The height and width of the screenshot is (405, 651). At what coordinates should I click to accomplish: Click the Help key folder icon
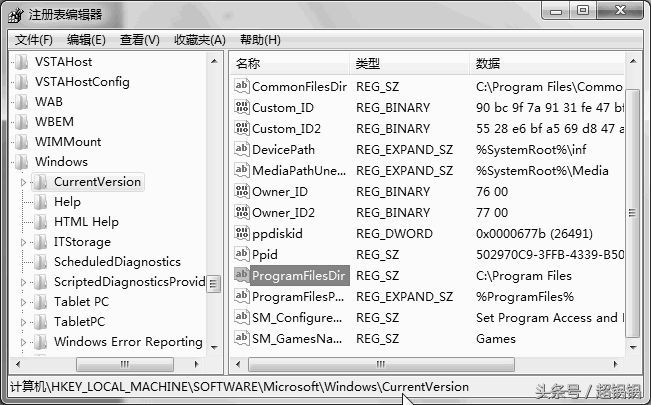click(41, 202)
